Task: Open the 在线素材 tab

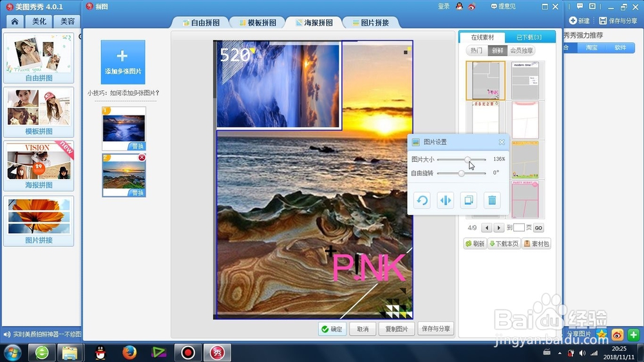Action: click(x=482, y=37)
